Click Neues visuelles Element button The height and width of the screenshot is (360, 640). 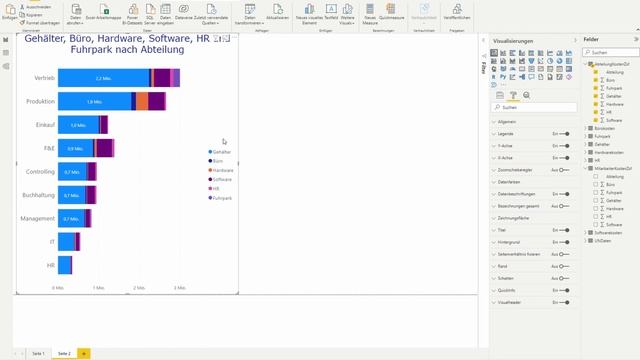[309, 14]
